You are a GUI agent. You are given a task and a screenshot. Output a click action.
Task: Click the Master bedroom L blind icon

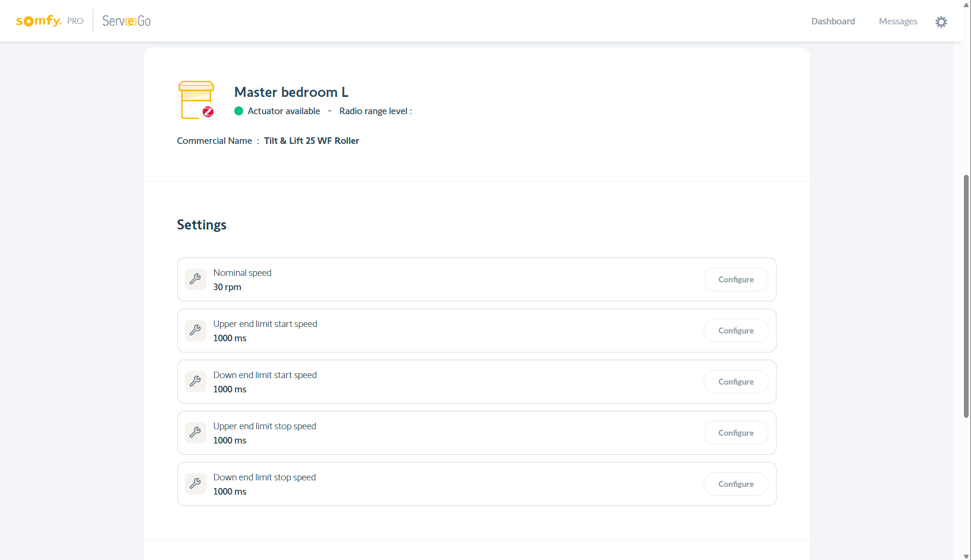pyautogui.click(x=196, y=100)
